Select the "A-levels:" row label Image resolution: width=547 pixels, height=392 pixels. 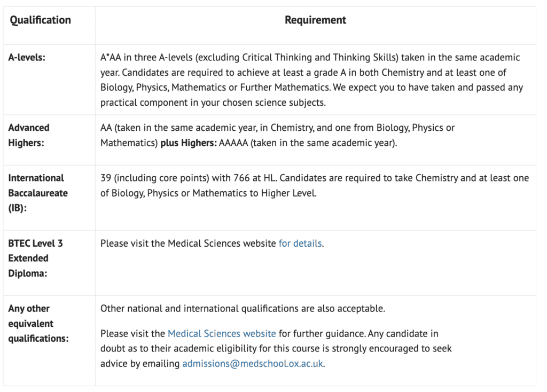[x=27, y=58]
